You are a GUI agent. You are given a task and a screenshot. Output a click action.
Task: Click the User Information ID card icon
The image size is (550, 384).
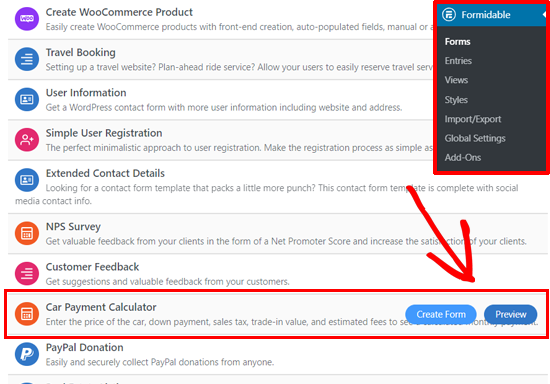pos(27,99)
